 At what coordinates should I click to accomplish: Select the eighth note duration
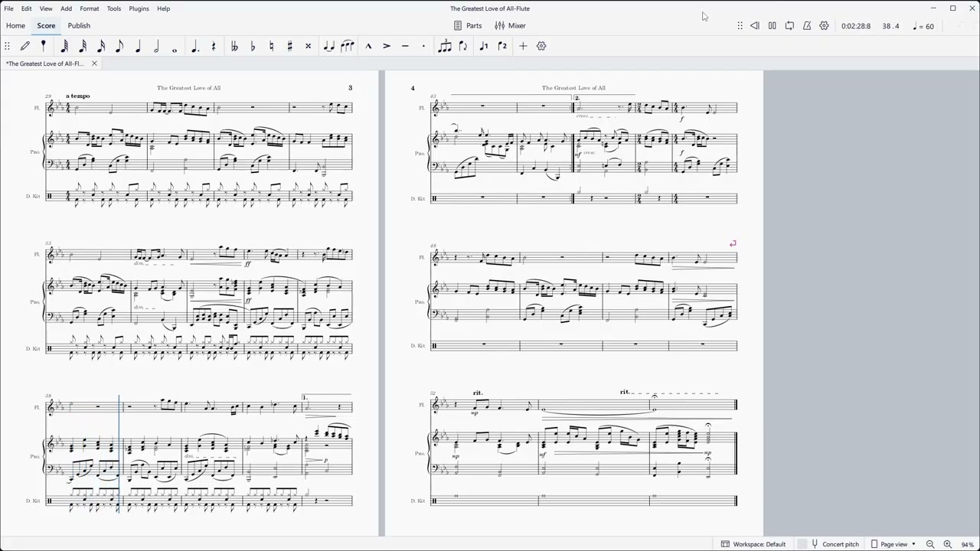pos(119,46)
